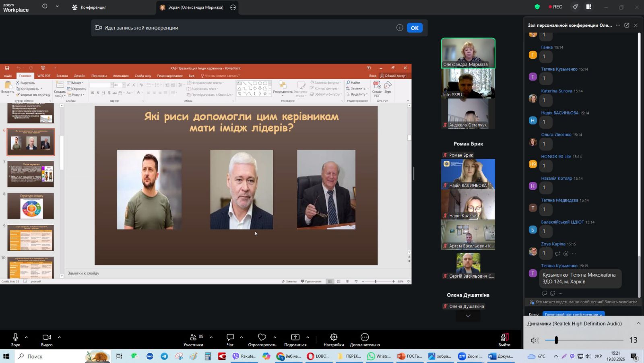Adjust the speaker volume slider
The height and width of the screenshot is (363, 644).
point(556,340)
